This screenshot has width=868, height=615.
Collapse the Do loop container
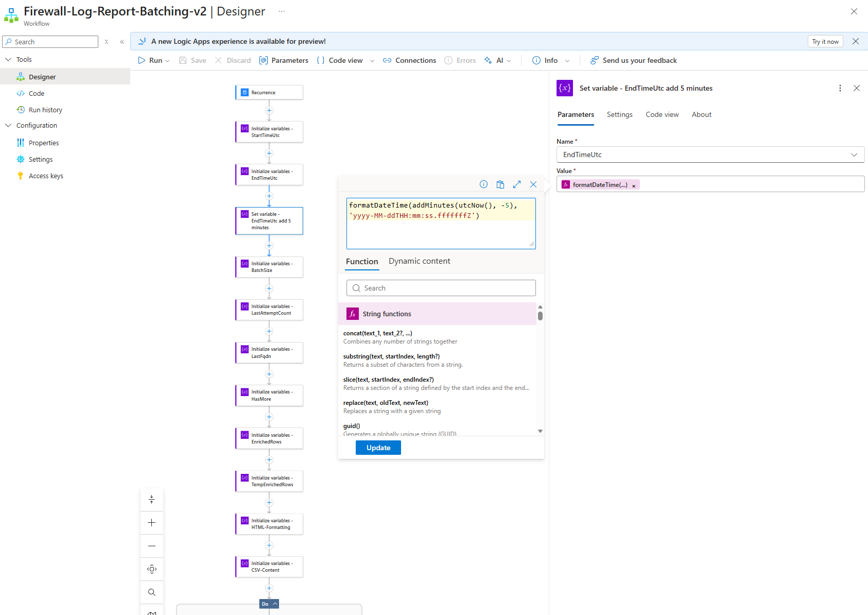tap(275, 604)
